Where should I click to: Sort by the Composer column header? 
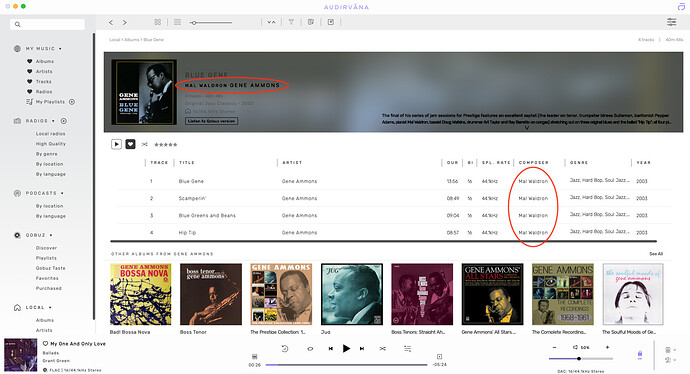tap(534, 162)
